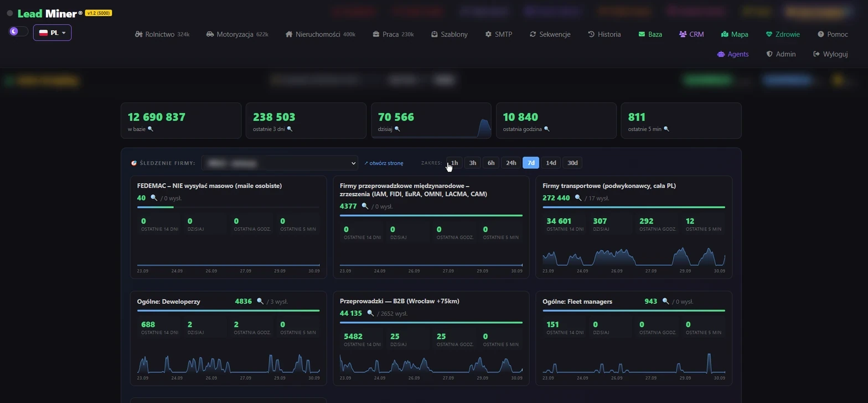Switch the range to 24h

[x=511, y=163]
